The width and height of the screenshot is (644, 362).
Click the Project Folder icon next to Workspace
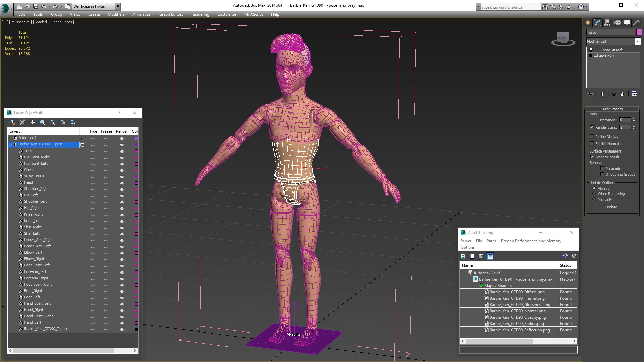click(67, 6)
